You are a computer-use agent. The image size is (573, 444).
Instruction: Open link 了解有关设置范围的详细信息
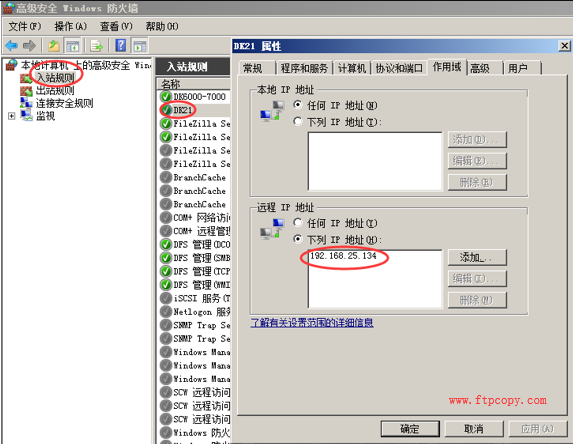[x=312, y=323]
